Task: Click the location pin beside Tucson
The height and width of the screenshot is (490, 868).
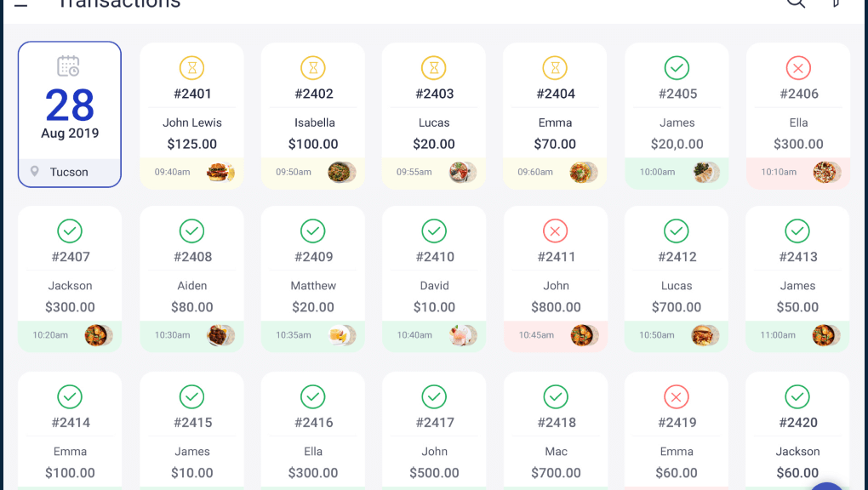Action: [x=34, y=172]
